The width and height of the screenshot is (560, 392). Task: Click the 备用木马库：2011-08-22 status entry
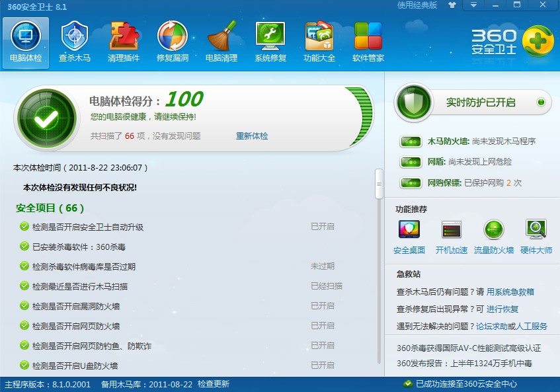point(147,384)
